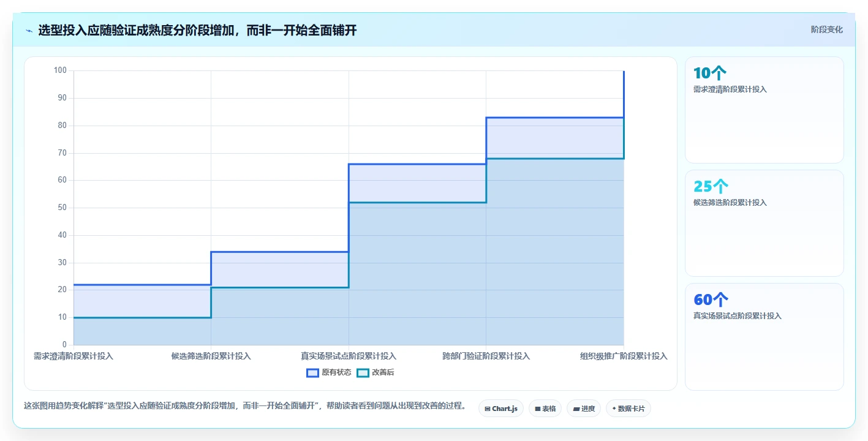Screen dimensions: 868x441
Task: Select the 表格 chip
Action: tap(545, 409)
